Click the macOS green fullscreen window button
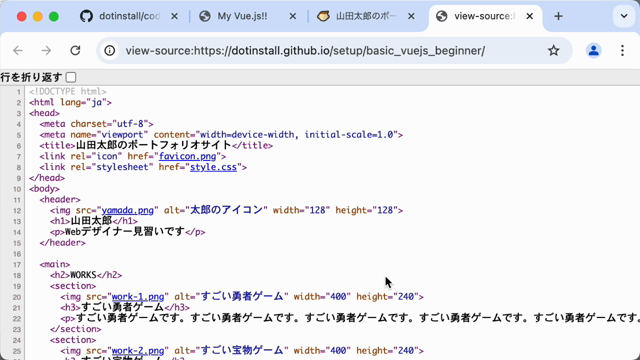The image size is (640, 360). (x=54, y=16)
